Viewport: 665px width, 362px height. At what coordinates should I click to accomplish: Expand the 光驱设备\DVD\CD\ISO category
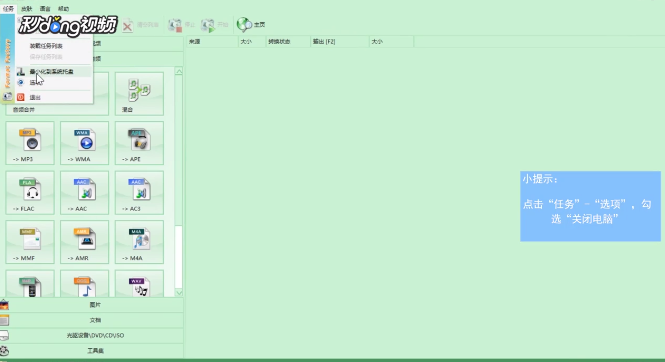click(92, 335)
